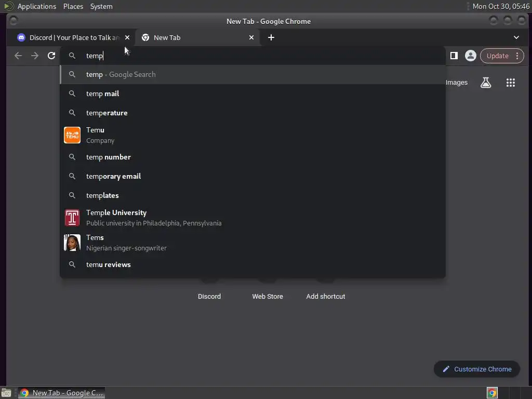The width and height of the screenshot is (532, 399).
Task: Click show desktop icon in bottom panel
Action: point(6,393)
